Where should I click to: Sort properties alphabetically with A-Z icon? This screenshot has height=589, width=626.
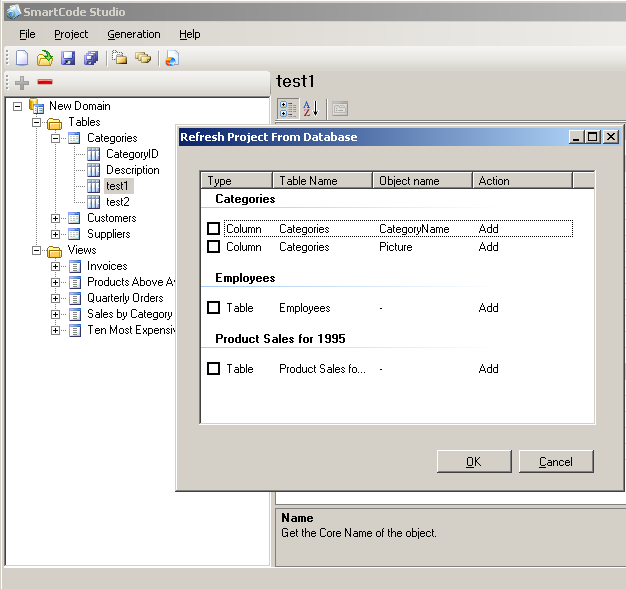point(311,109)
